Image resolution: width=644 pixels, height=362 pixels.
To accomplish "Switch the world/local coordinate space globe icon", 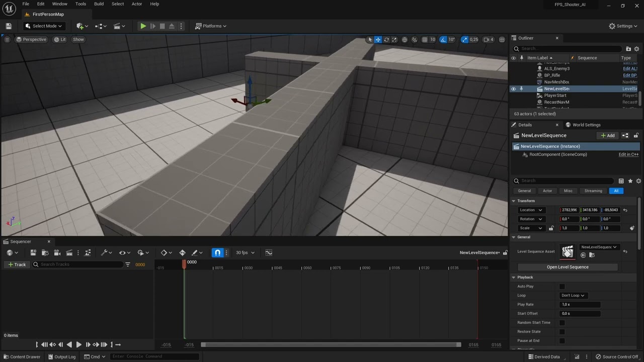I will (405, 39).
